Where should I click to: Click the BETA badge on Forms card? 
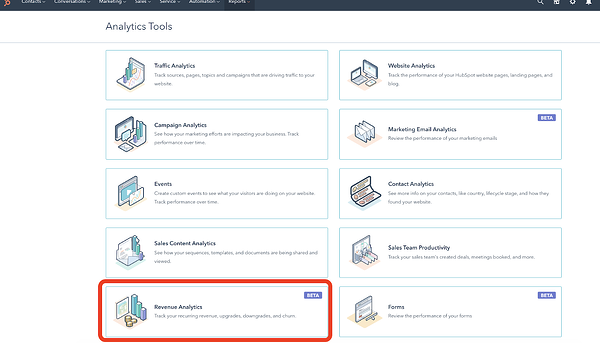(546, 295)
